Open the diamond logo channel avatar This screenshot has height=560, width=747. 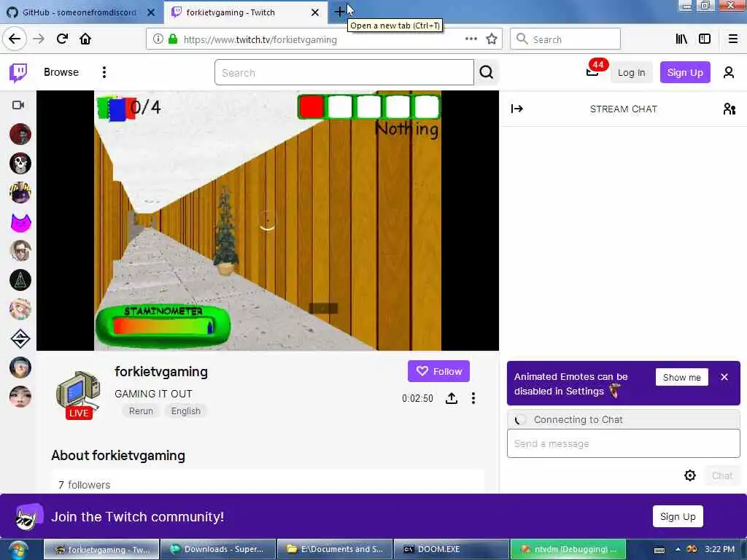20,338
